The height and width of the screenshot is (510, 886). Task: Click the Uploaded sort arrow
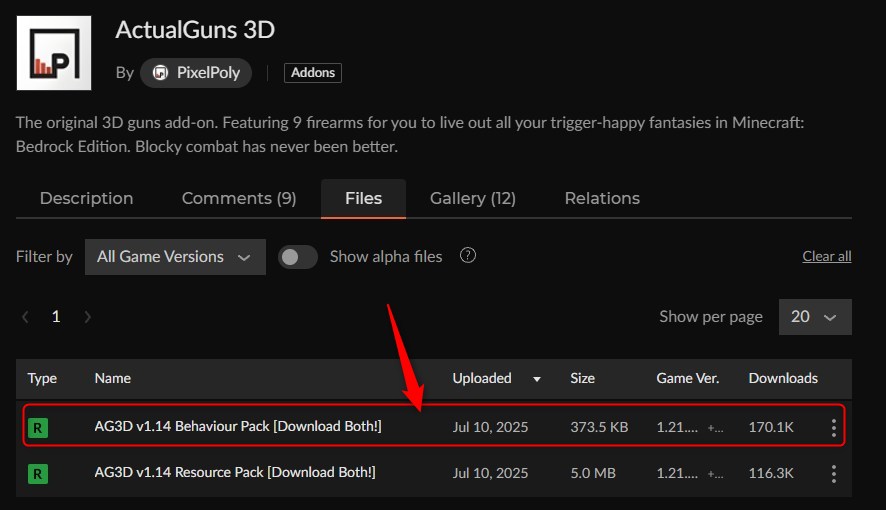537,380
